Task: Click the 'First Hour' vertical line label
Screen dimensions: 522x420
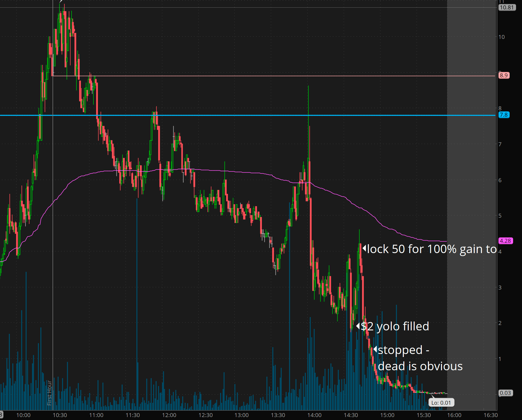Action: click(49, 393)
